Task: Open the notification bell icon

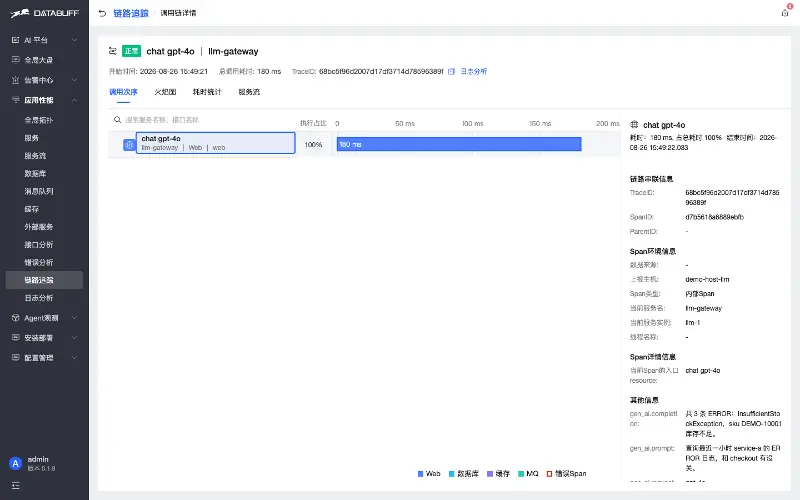Action: [785, 13]
